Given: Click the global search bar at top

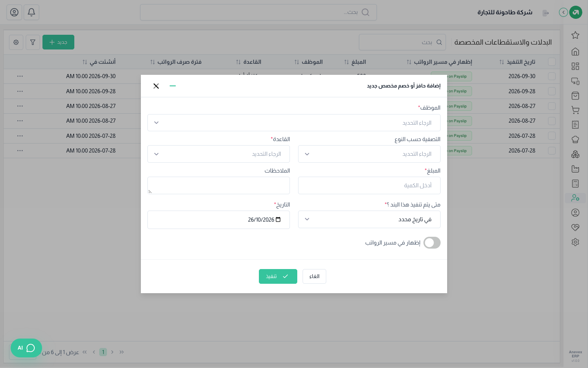Looking at the screenshot, I should (x=258, y=12).
